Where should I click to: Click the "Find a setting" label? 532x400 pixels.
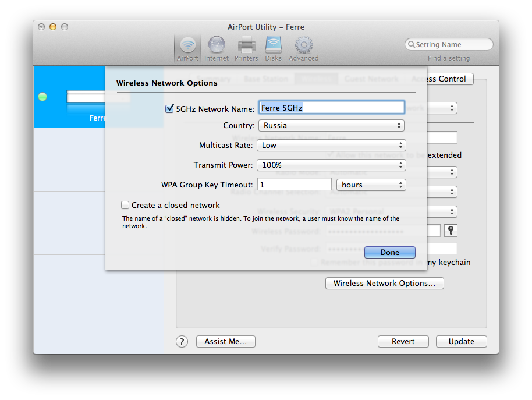point(449,58)
